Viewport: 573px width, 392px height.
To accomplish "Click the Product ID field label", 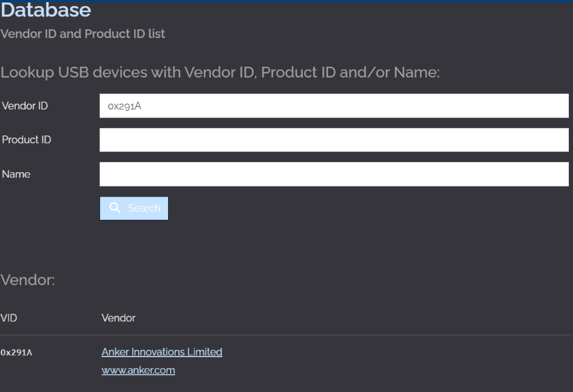I will pyautogui.click(x=27, y=140).
